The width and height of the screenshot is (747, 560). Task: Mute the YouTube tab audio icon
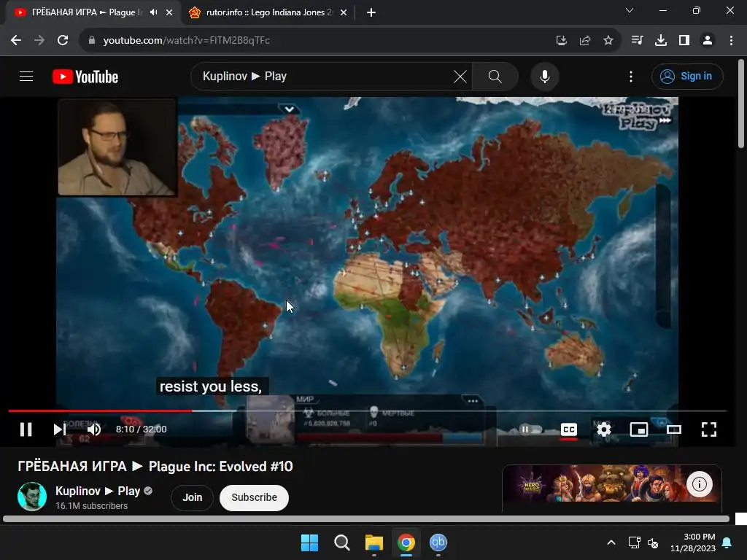[153, 12]
